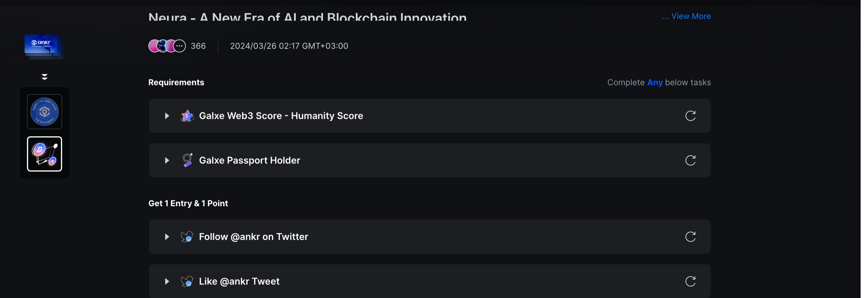Screen dimensions: 868x298
Task: Open the Ankr space banner thumbnail
Action: tap(44, 47)
